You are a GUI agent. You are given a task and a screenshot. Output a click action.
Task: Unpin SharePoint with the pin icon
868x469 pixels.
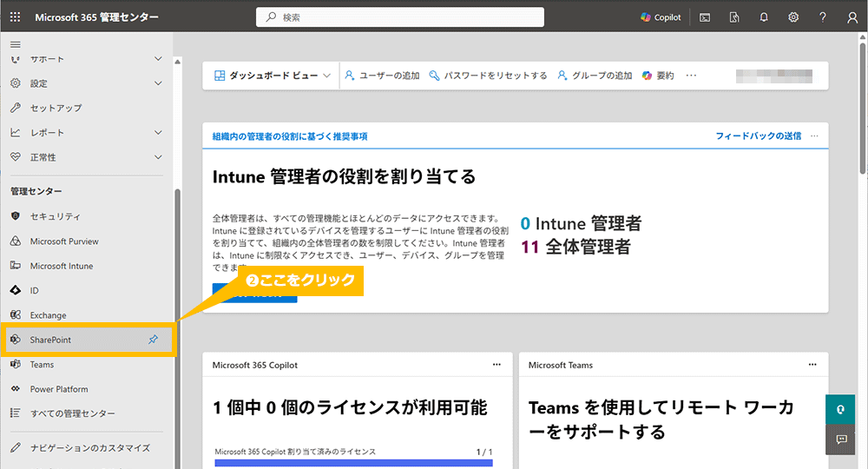click(x=154, y=340)
